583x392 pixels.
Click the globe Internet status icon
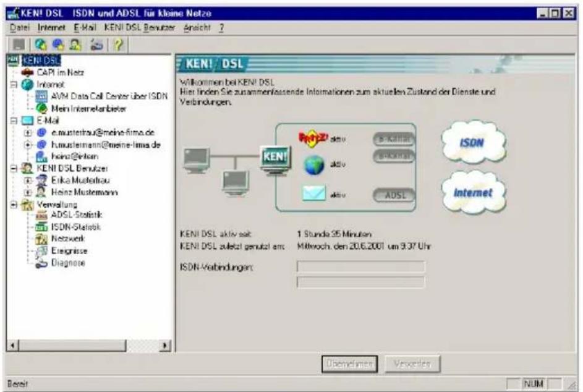pyautogui.click(x=314, y=165)
